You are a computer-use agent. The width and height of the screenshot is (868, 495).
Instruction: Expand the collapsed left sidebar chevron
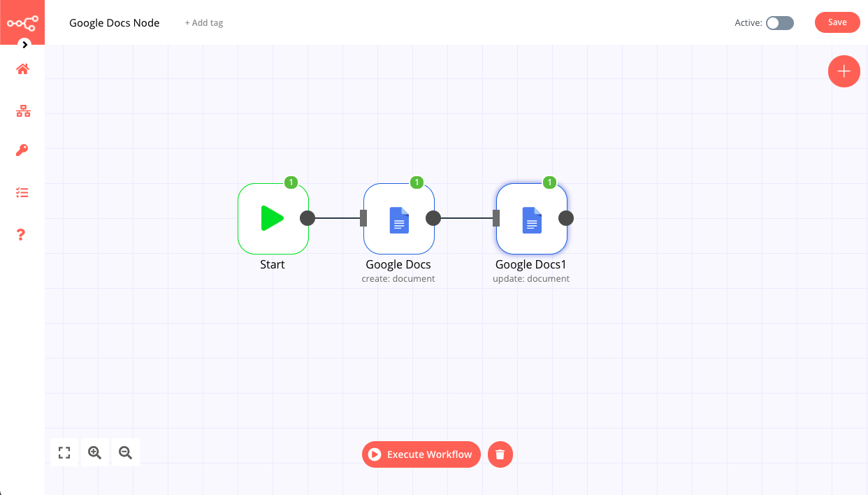24,44
